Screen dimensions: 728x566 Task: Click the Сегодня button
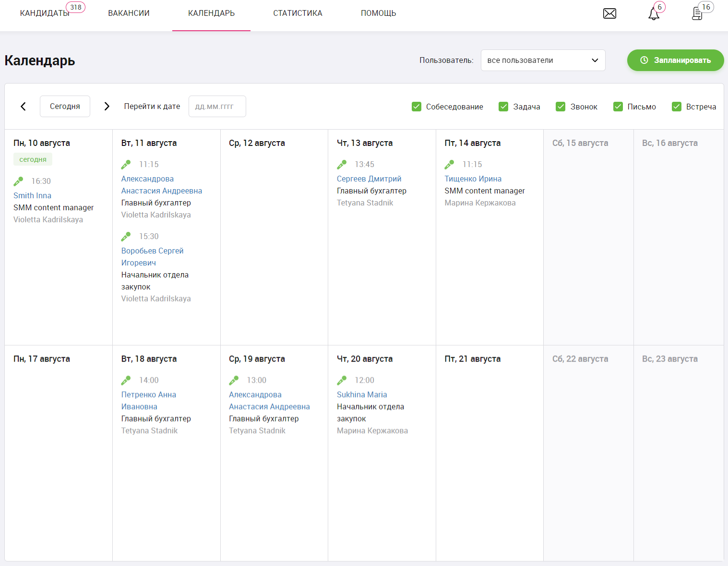tap(65, 107)
